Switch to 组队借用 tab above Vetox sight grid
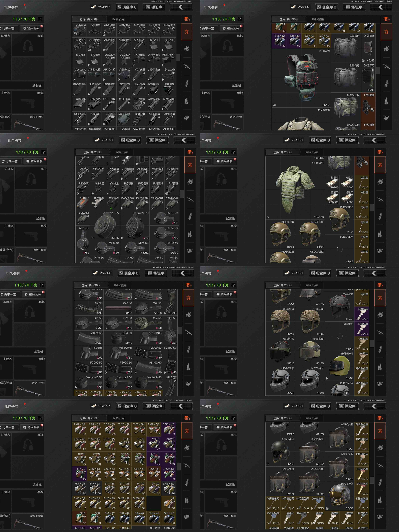The height and width of the screenshot is (532, 399). pos(118,19)
